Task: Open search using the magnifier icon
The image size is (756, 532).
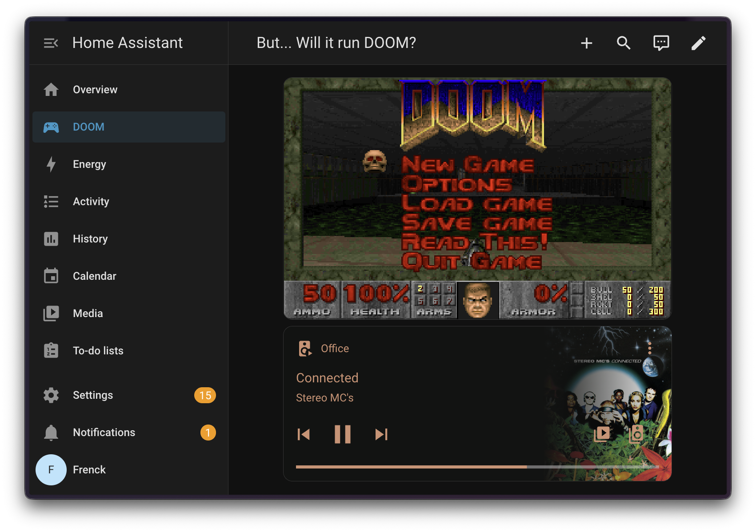Action: 624,43
